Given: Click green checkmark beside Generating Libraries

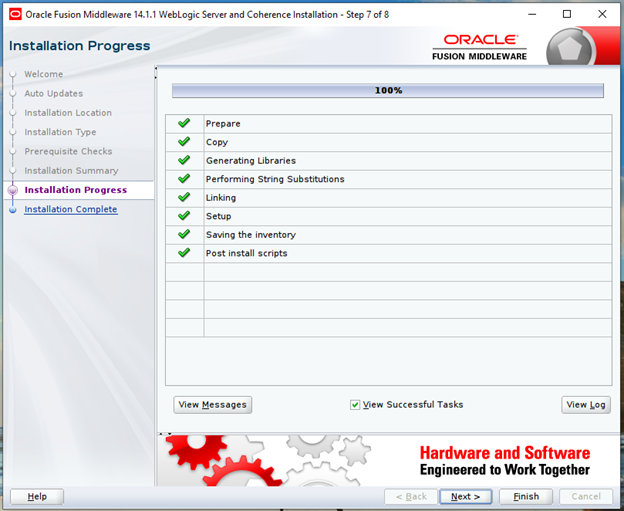Looking at the screenshot, I should pyautogui.click(x=184, y=160).
